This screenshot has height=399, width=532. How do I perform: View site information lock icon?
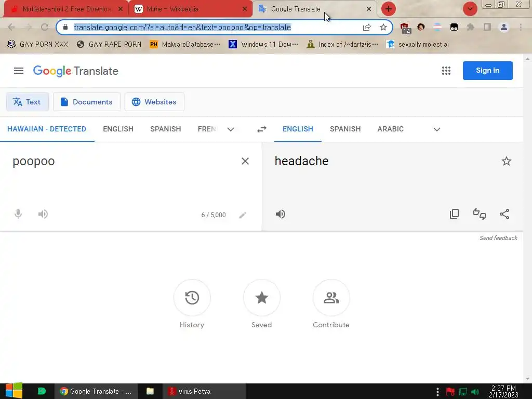click(x=65, y=27)
